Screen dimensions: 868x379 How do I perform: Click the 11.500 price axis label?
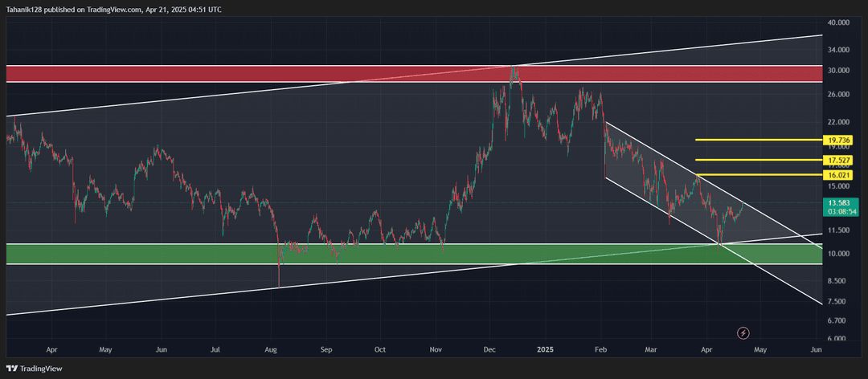(x=838, y=230)
